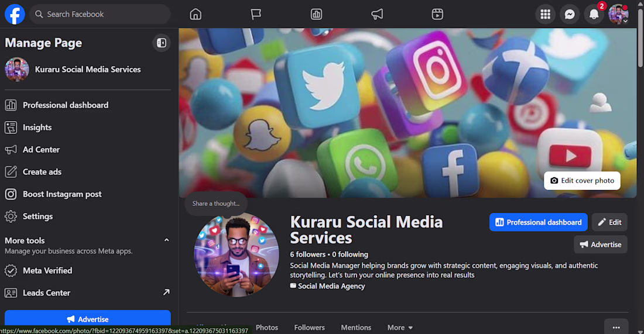Click the Social Media Agency category text
This screenshot has width=644, height=334.
click(x=331, y=286)
